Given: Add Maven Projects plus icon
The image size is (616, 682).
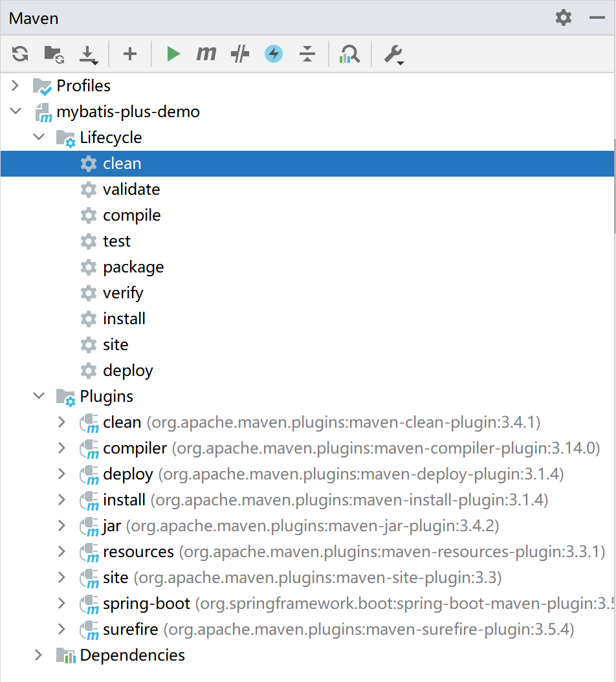Looking at the screenshot, I should [130, 54].
